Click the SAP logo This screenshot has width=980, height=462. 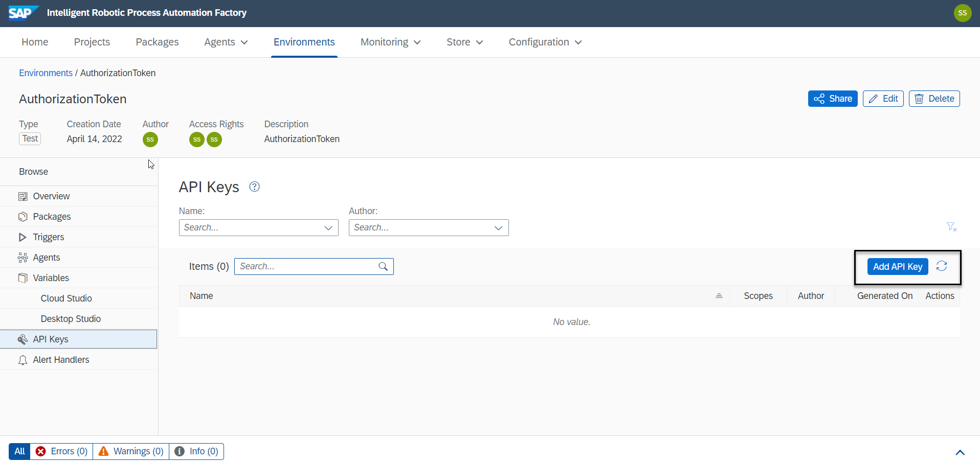pos(23,13)
